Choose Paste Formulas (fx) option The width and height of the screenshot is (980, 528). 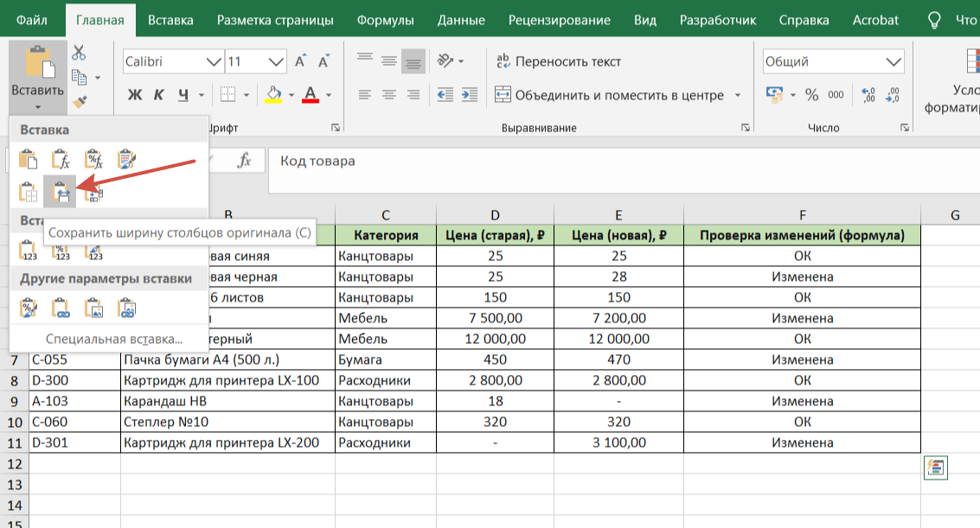(x=61, y=160)
